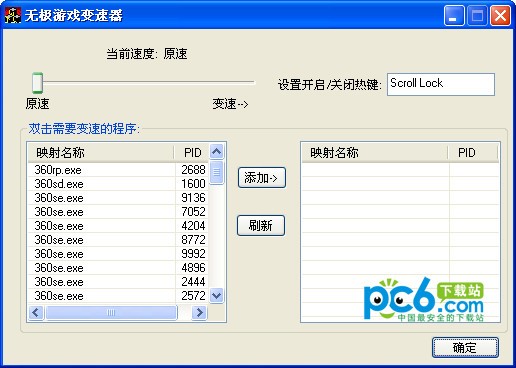Click the speed slider thumb at 原速
The image size is (516, 368).
click(x=37, y=82)
